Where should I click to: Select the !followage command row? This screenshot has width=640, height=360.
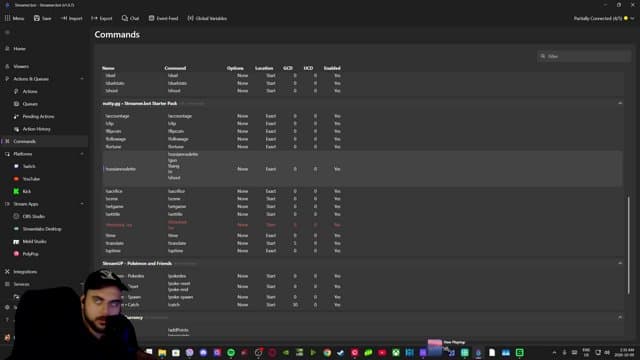point(362,139)
